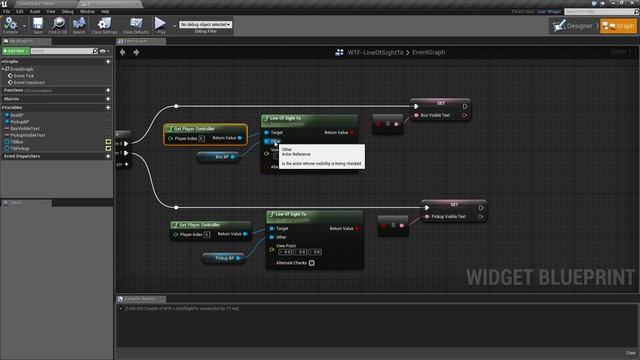Edit Player Index value on lower Get Player Controller
Screen dimensions: 640x360
(x=207, y=234)
